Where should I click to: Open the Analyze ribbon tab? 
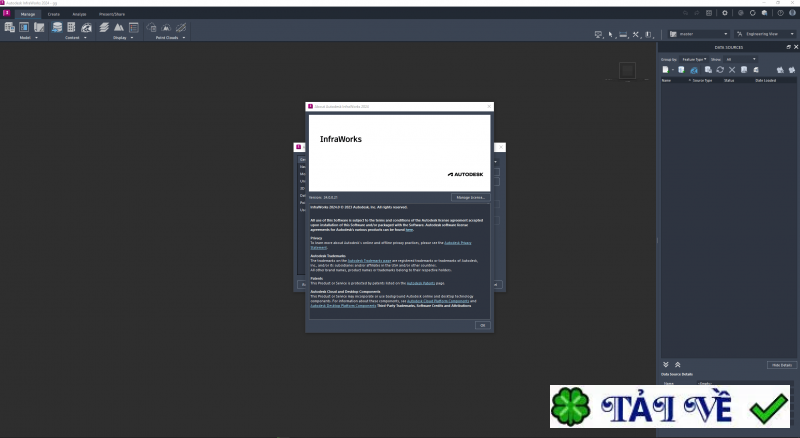click(79, 14)
